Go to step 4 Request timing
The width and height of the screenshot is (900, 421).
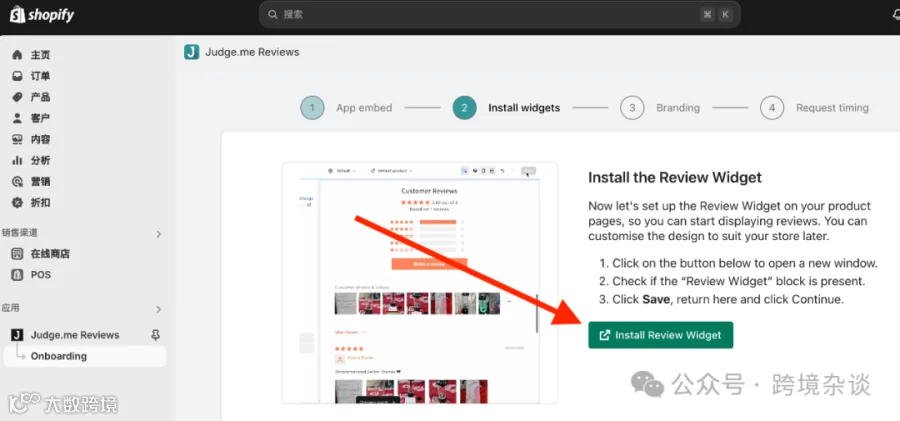(814, 108)
